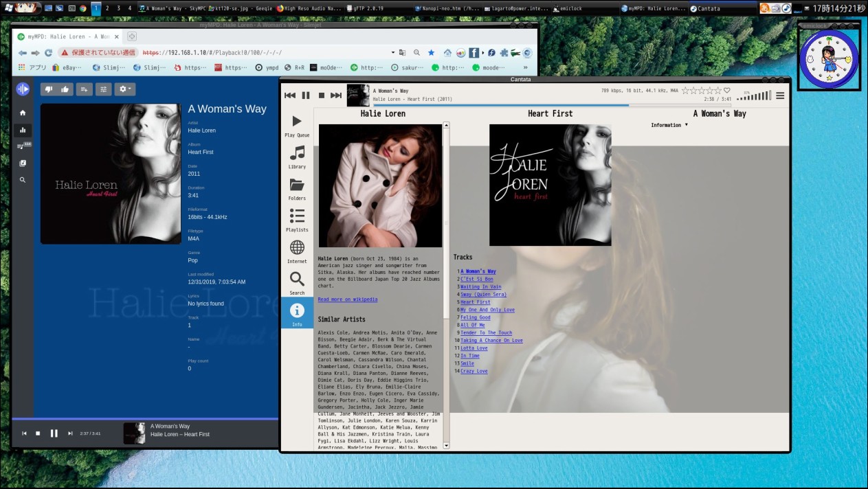Image resolution: width=868 pixels, height=489 pixels.
Task: Open the Play Queue view in Cantata
Action: click(297, 126)
